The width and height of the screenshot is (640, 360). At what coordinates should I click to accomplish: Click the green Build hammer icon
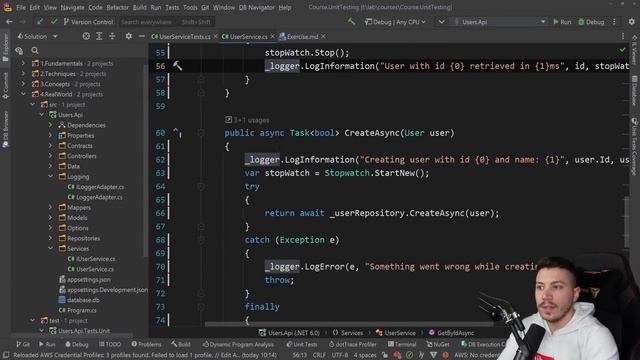(x=351, y=22)
